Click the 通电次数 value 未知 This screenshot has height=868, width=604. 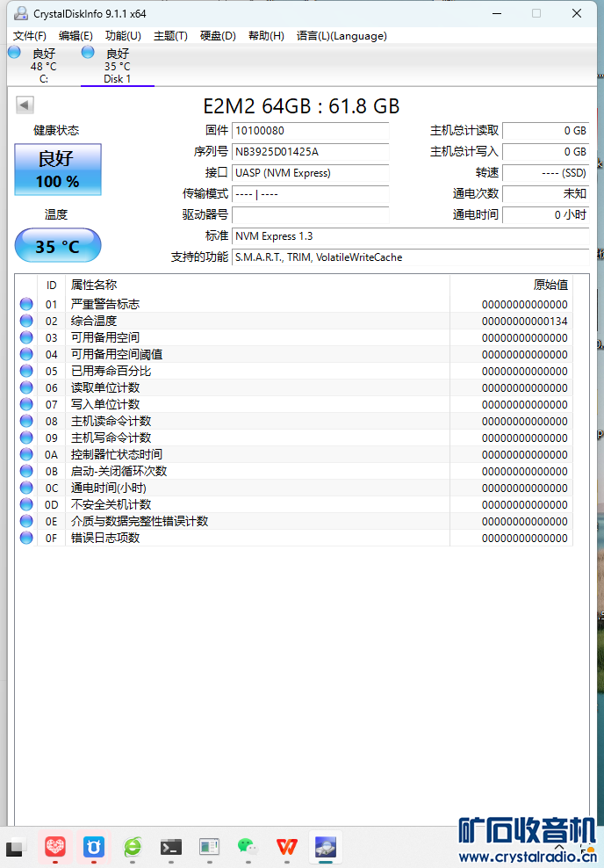545,194
